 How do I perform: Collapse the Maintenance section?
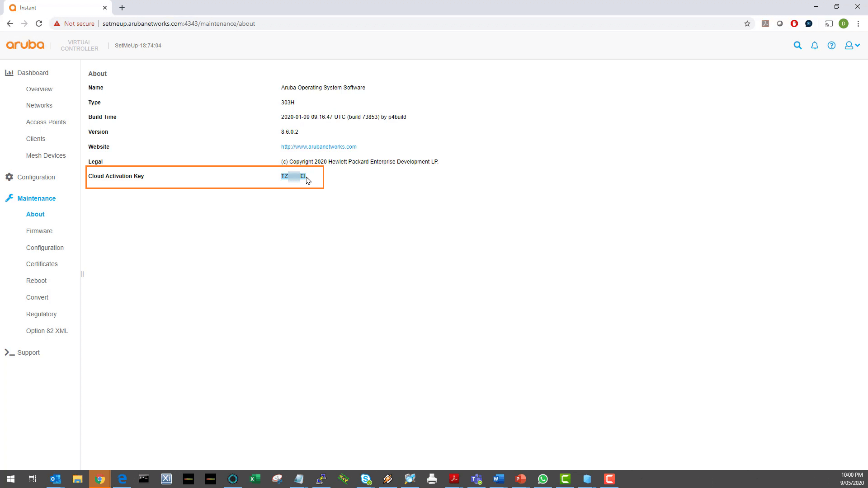coord(36,198)
